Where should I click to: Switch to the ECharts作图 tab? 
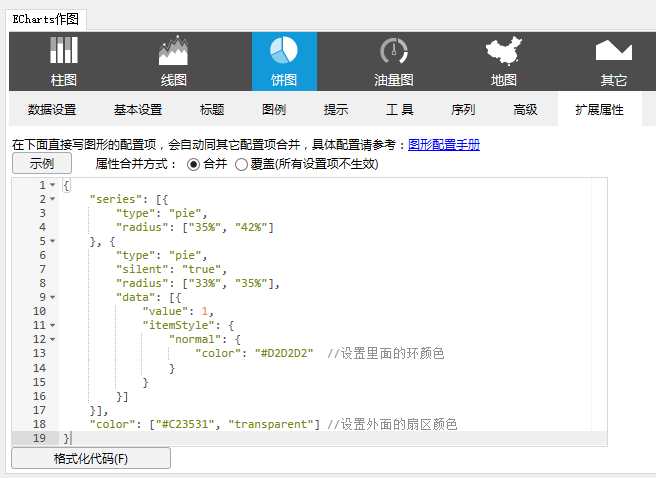click(46, 19)
